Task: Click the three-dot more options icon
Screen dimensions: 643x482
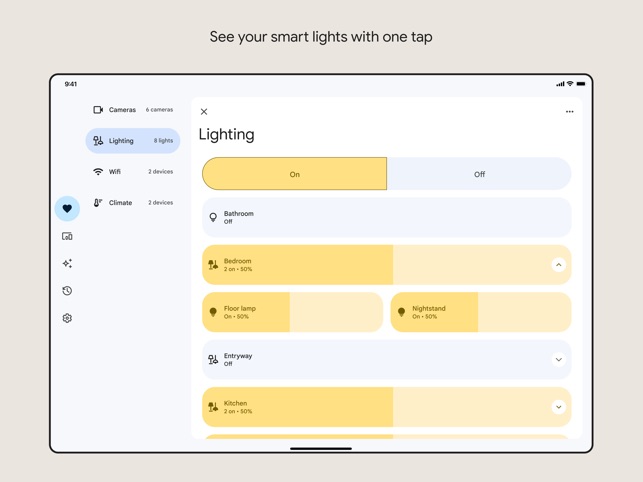Action: click(x=570, y=112)
